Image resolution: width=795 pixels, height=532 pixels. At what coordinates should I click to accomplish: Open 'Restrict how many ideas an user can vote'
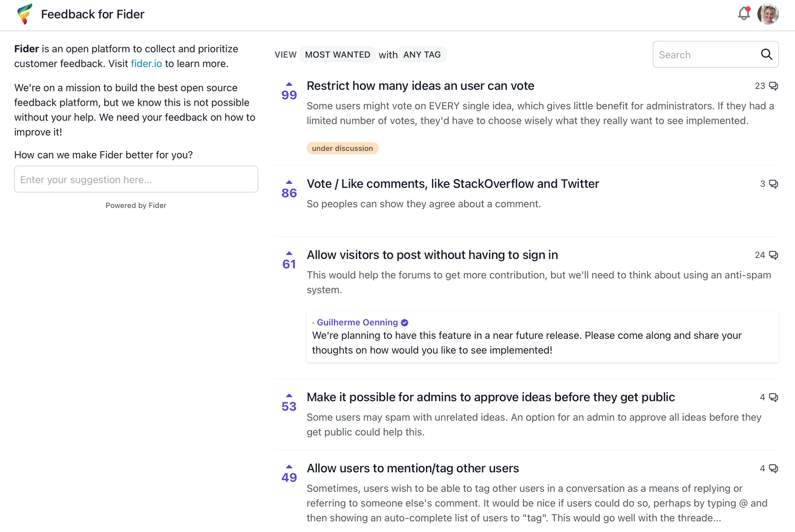click(x=420, y=85)
